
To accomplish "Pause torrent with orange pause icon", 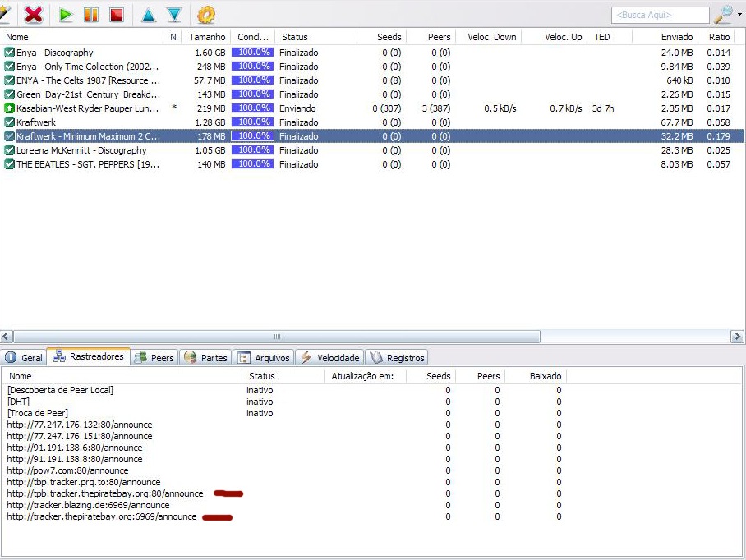I will click(x=91, y=15).
